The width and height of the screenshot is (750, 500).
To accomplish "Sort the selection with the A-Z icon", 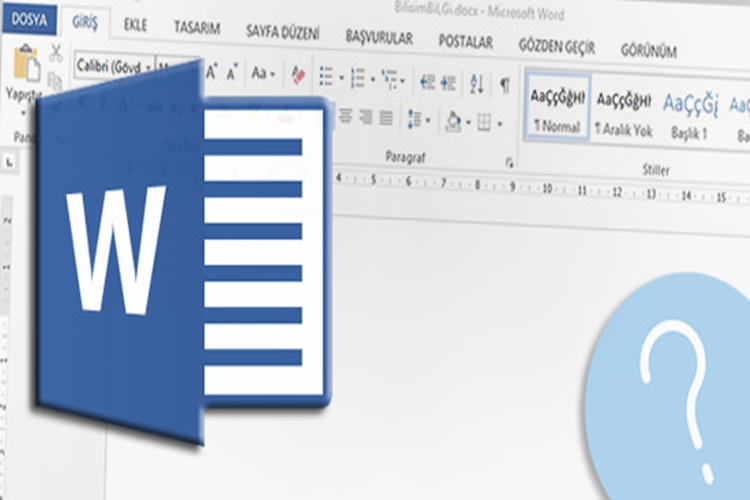I will [477, 84].
